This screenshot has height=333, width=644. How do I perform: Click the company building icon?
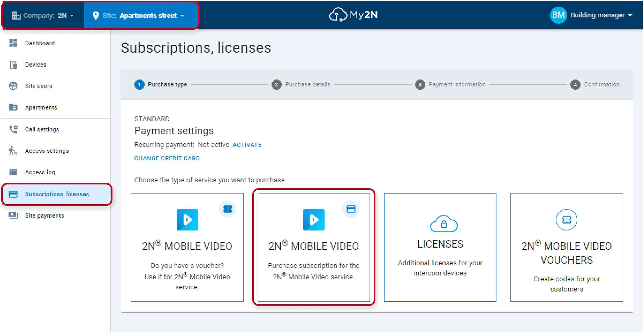pyautogui.click(x=16, y=16)
